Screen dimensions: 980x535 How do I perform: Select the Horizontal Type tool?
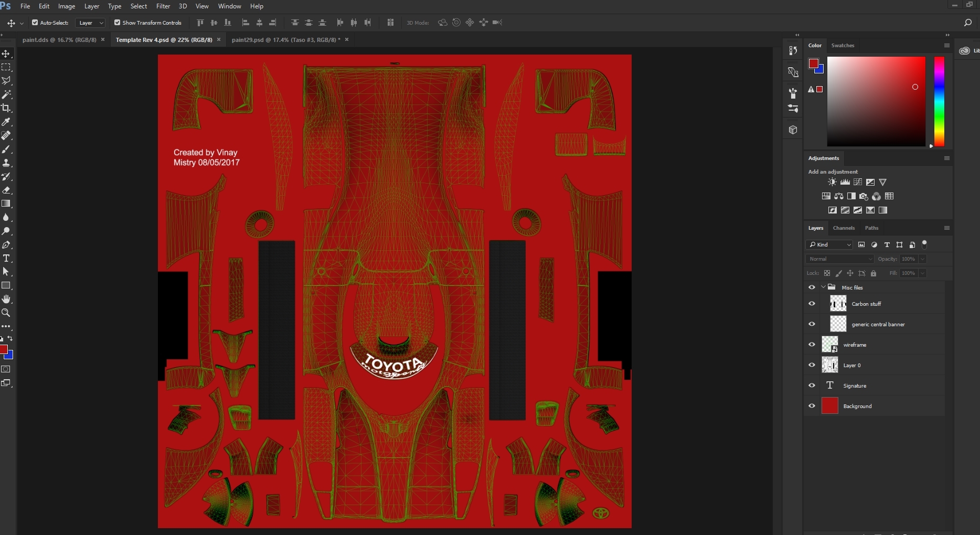(6, 258)
